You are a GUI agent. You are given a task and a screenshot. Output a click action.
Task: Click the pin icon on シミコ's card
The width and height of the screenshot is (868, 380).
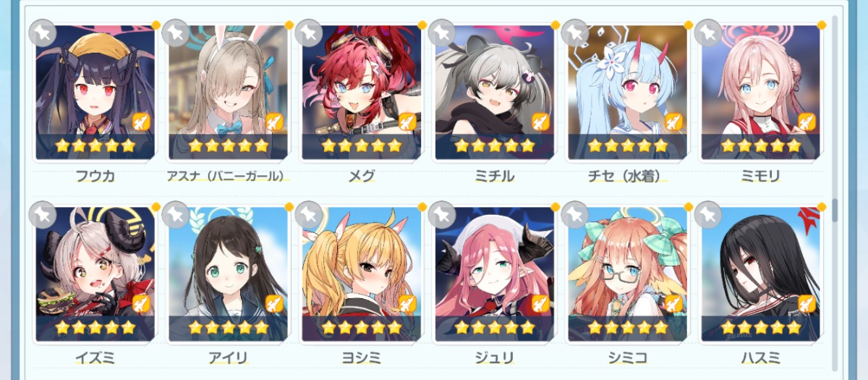coord(575,215)
